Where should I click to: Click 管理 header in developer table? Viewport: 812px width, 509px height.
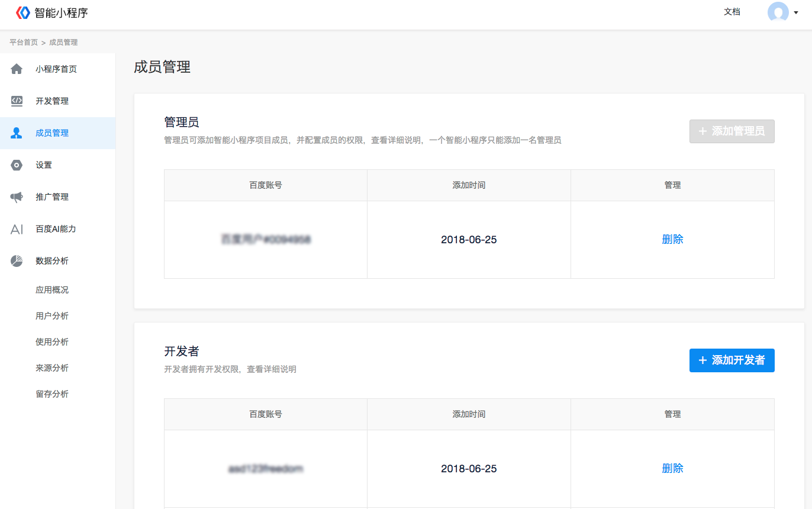point(672,414)
